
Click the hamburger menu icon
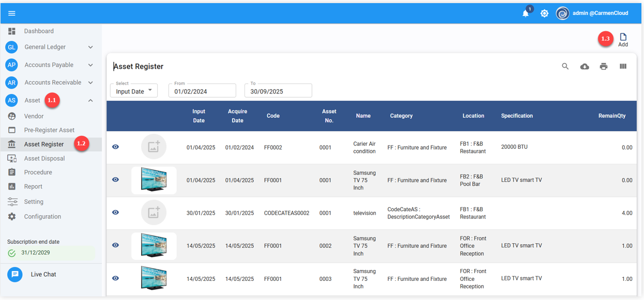point(11,13)
